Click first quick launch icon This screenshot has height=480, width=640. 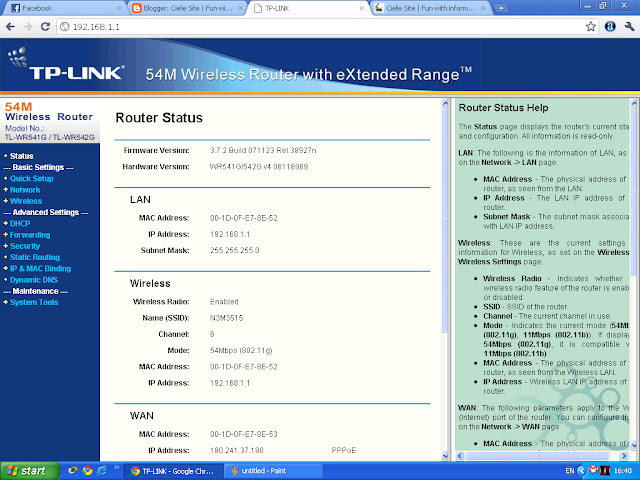coord(73,471)
